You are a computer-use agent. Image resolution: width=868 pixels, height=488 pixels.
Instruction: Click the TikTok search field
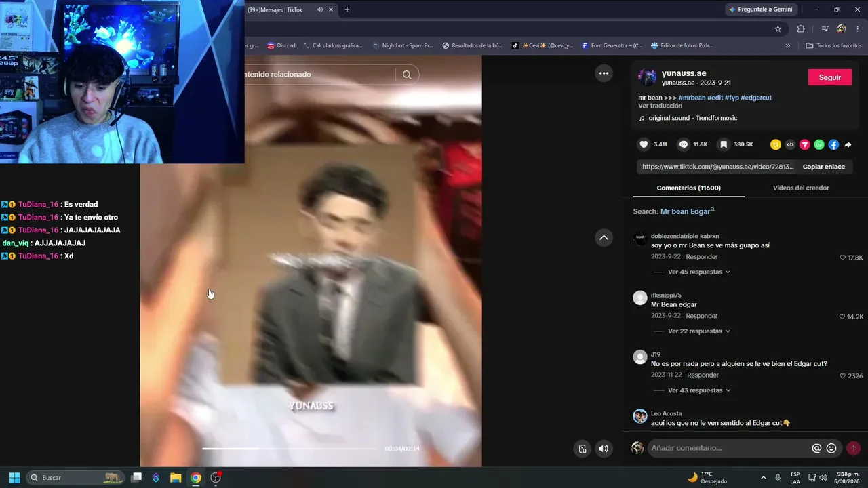point(319,75)
